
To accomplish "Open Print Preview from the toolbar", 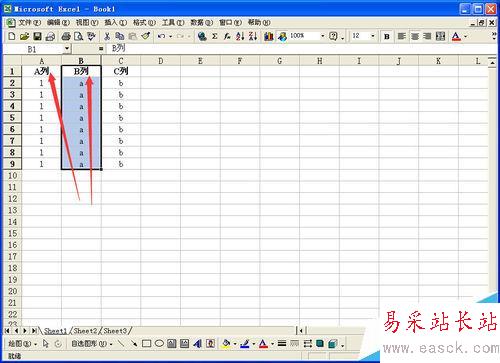I will tap(79, 36).
